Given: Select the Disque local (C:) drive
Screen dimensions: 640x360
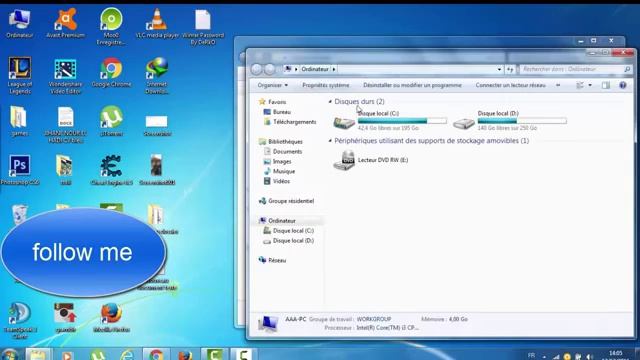Looking at the screenshot, I should click(x=390, y=120).
